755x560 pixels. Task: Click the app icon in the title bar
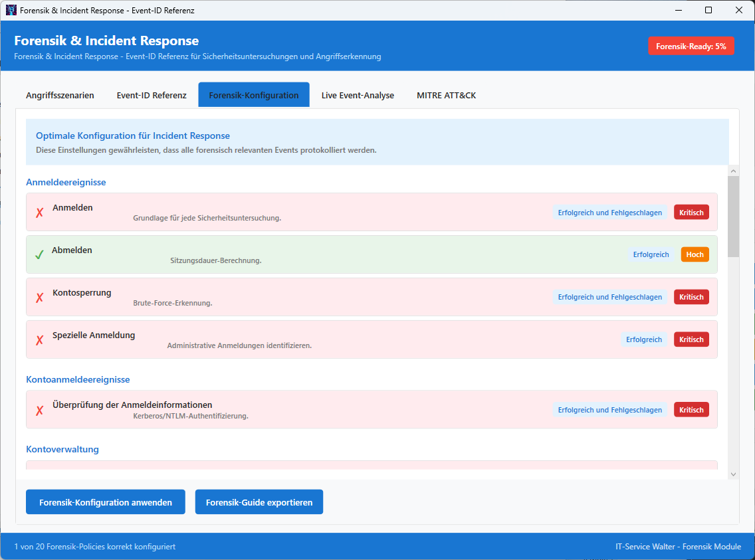(x=11, y=11)
